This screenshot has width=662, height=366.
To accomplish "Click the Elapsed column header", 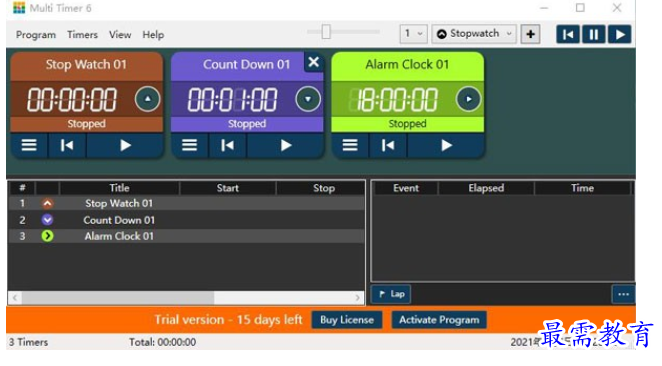I will point(486,188).
